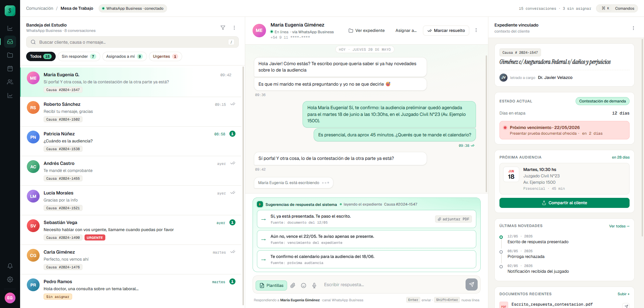Click the send message arrow button
The height and width of the screenshot is (308, 644).
pyautogui.click(x=471, y=284)
